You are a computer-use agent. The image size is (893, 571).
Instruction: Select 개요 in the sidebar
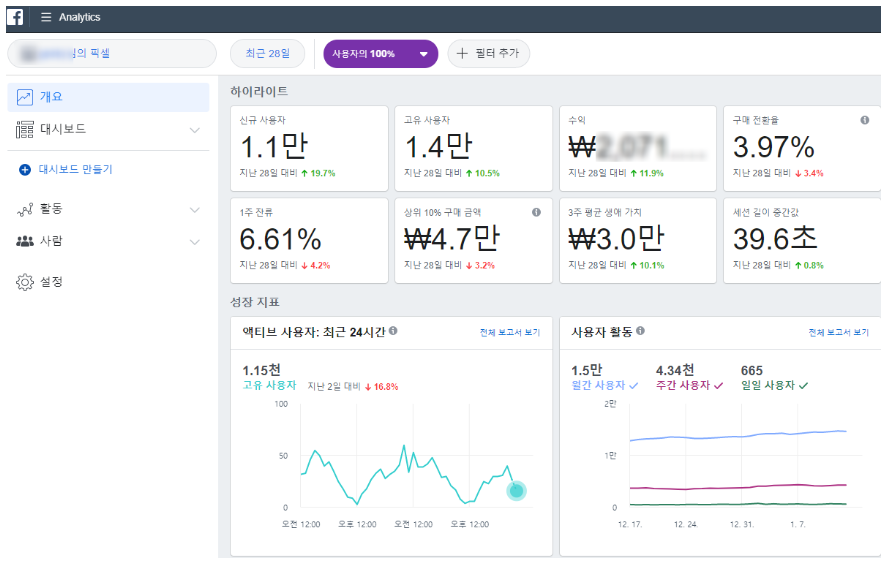(108, 97)
